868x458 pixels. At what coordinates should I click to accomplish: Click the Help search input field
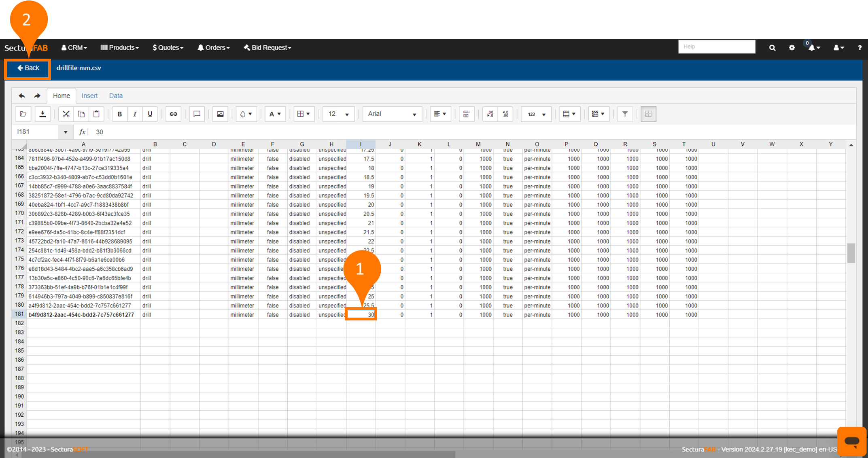tap(716, 47)
